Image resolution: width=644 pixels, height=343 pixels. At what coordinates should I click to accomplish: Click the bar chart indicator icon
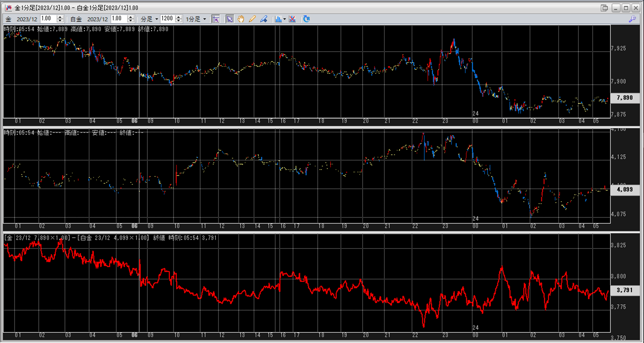(x=278, y=19)
